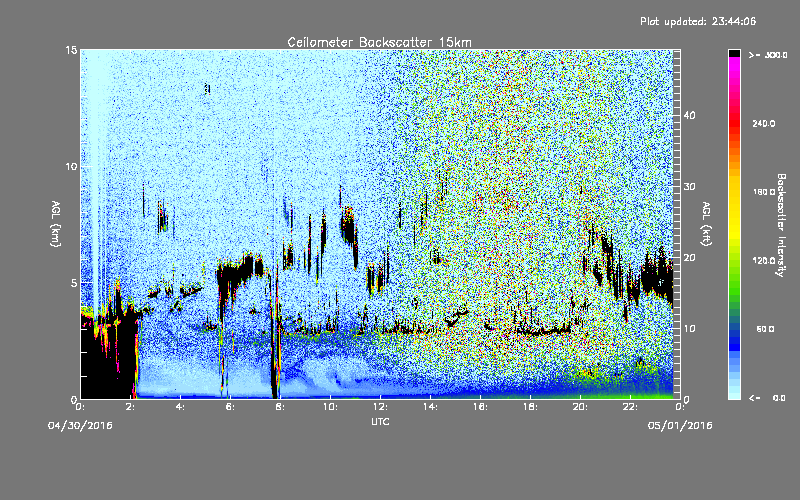Click the "20" tick on the kft axis
800x500 pixels.
689,258
